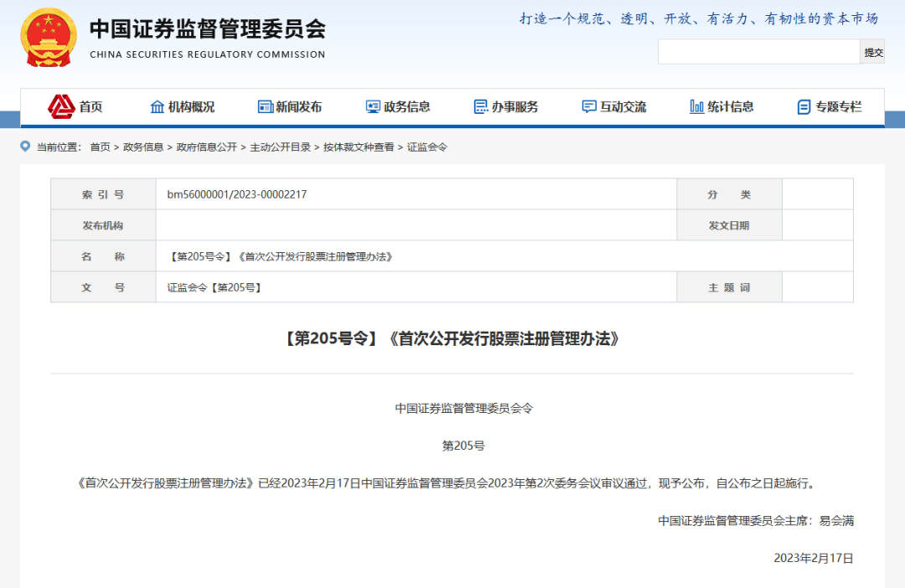The width and height of the screenshot is (905, 588).
Task: Click the location pin icon in breadcrumb
Action: point(25,147)
